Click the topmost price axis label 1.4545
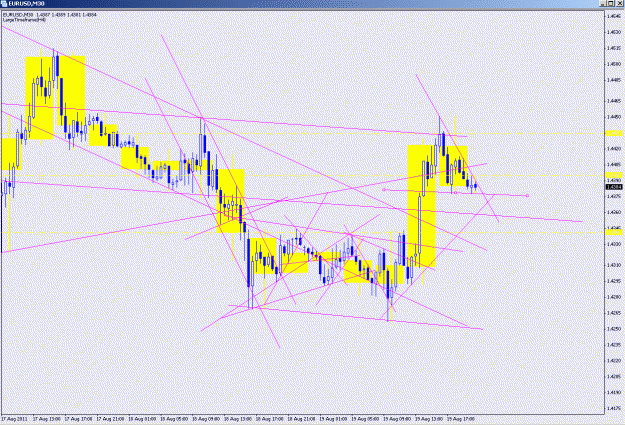The width and height of the screenshot is (625, 425). 614,16
